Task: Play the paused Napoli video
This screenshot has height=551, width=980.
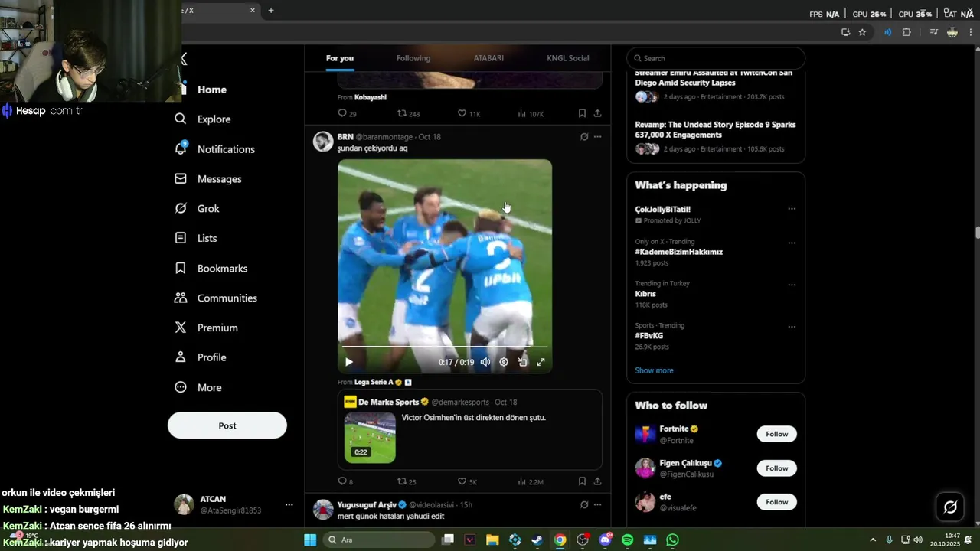Action: click(x=349, y=362)
